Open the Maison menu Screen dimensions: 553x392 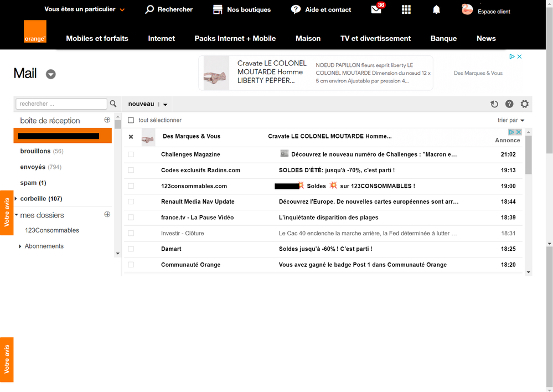[308, 38]
